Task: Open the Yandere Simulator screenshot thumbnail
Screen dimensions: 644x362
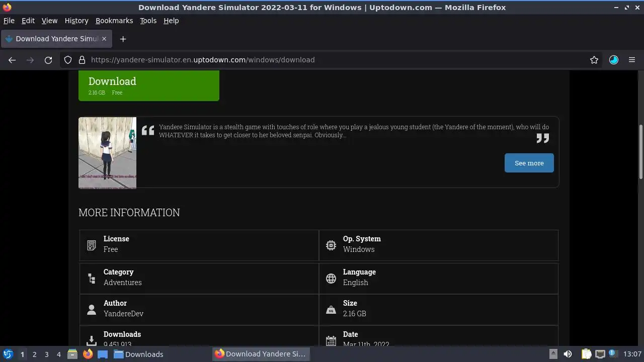Action: pyautogui.click(x=107, y=153)
